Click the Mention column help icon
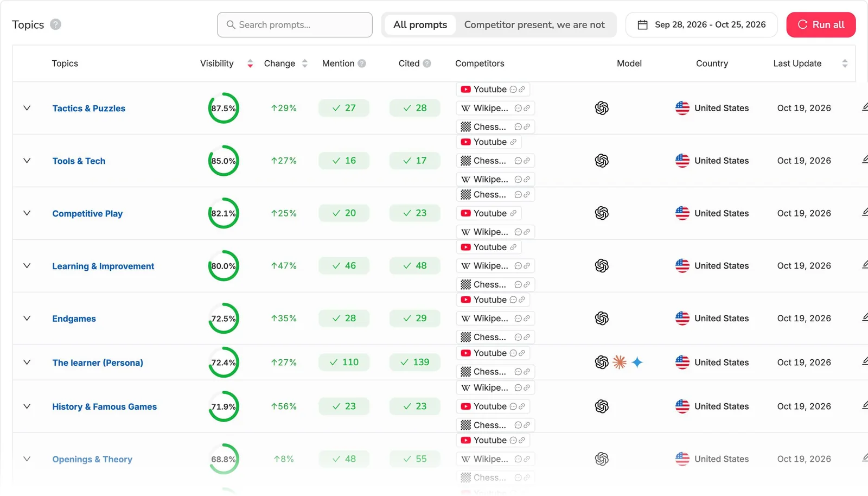Viewport: 868px width, 496px height. tap(362, 63)
